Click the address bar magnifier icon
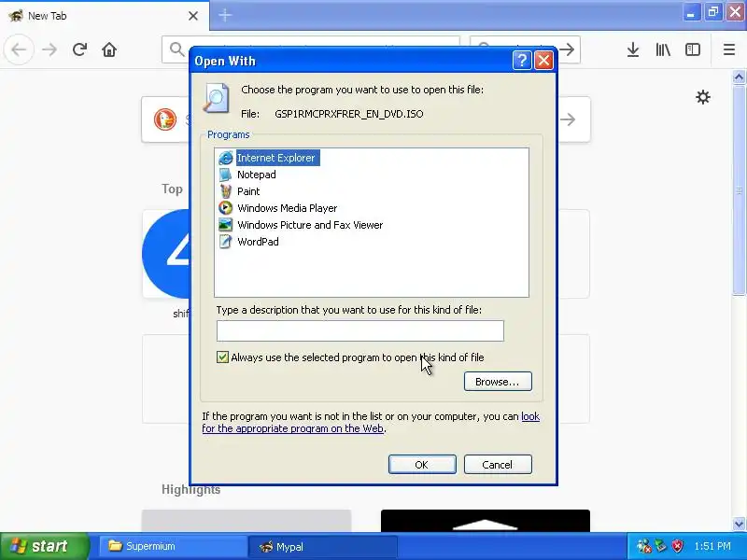747x560 pixels. coord(176,49)
